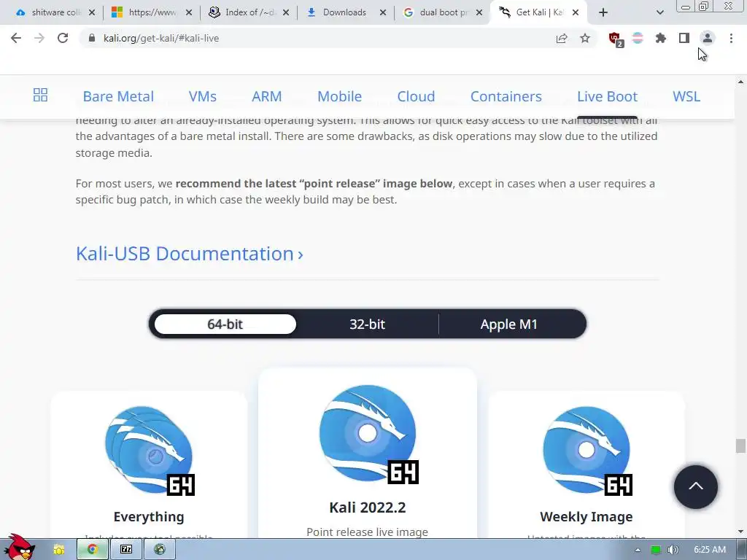Click the back-to-top round button

point(695,486)
